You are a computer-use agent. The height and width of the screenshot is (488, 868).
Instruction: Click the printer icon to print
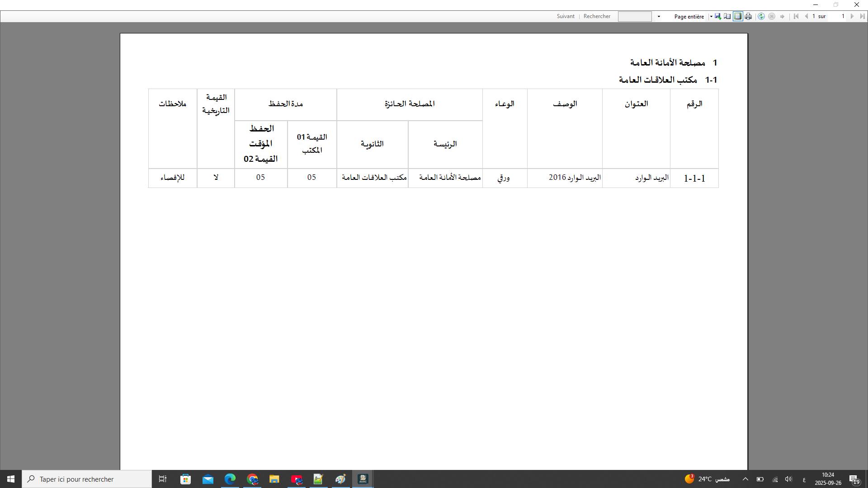coord(748,17)
